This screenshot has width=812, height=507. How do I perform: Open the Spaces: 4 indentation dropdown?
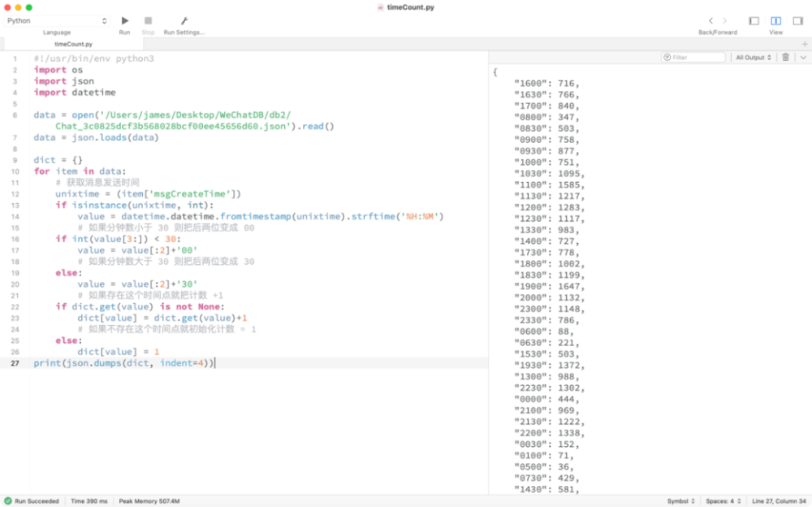723,501
